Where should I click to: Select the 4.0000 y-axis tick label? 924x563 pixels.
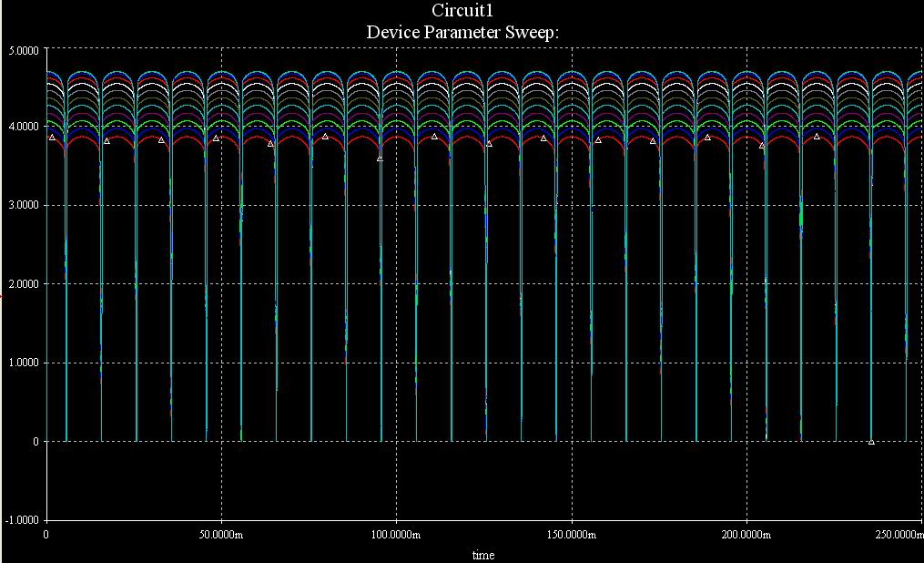click(x=21, y=127)
